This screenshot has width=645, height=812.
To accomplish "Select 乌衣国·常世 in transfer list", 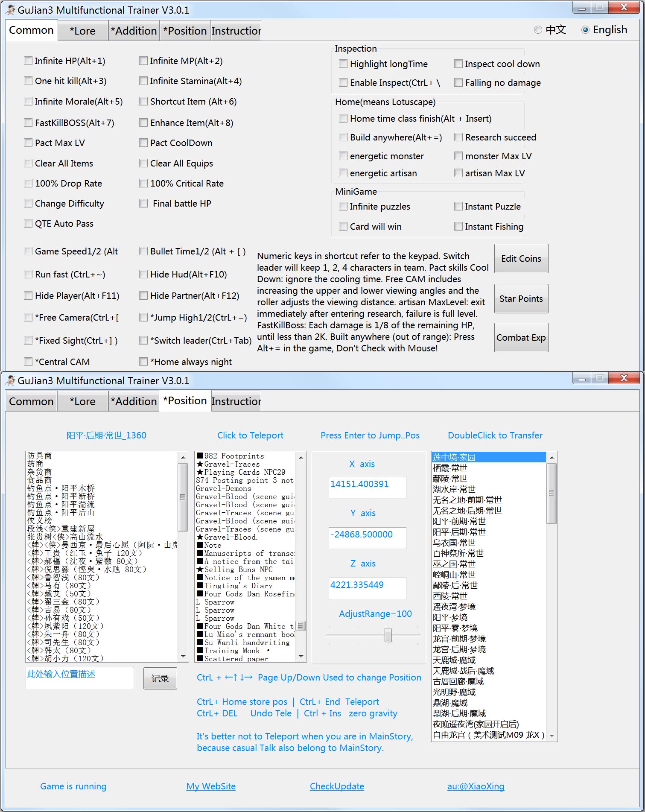I will (x=489, y=542).
